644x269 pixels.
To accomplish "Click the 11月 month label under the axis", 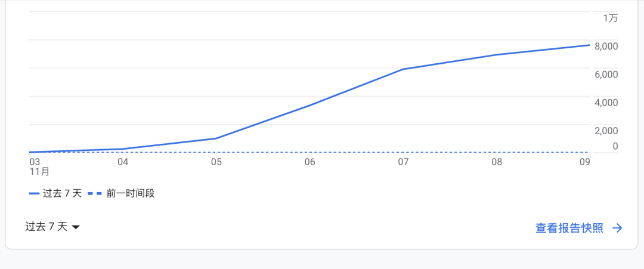I will (39, 171).
